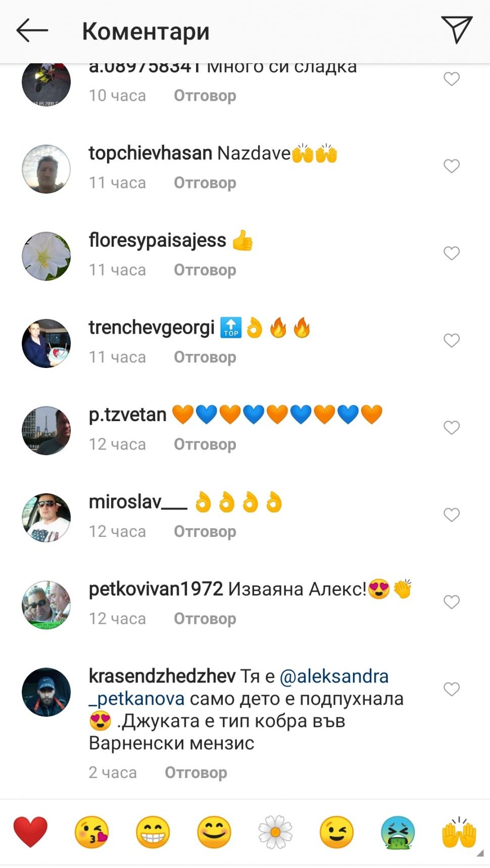The width and height of the screenshot is (490, 868).
Task: Reply to miroslav___ comment via Отговор
Action: [205, 531]
